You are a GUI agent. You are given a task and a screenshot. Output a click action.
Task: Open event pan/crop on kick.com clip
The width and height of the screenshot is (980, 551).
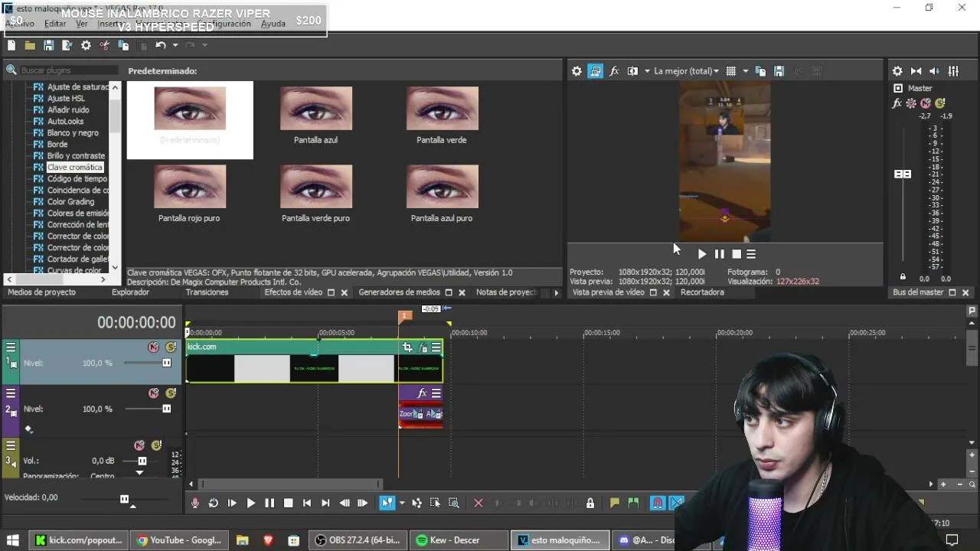(407, 347)
